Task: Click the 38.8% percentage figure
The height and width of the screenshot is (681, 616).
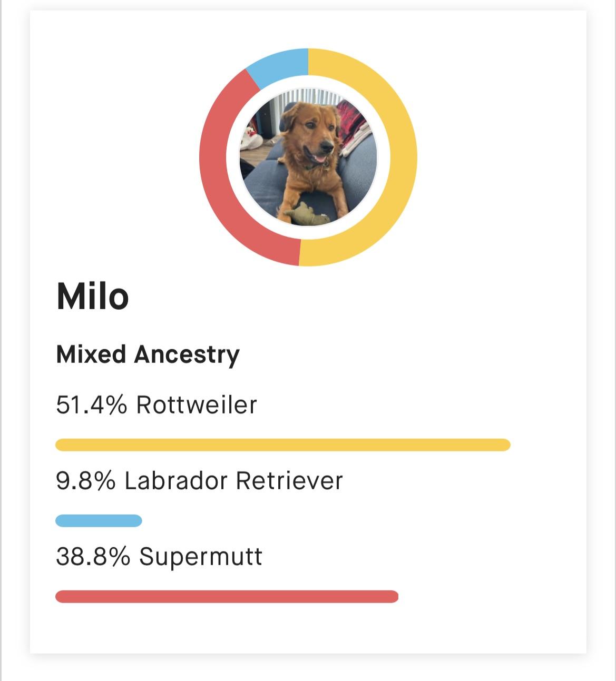Action: tap(93, 557)
